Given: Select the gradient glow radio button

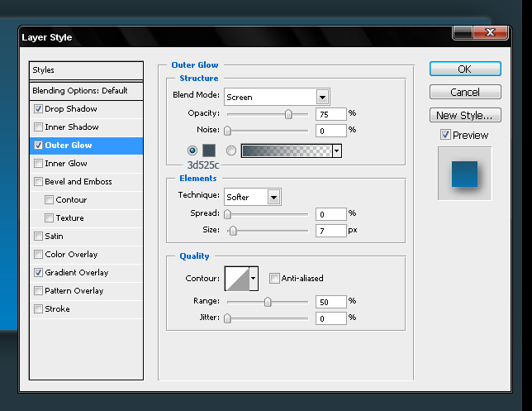Looking at the screenshot, I should (x=231, y=151).
